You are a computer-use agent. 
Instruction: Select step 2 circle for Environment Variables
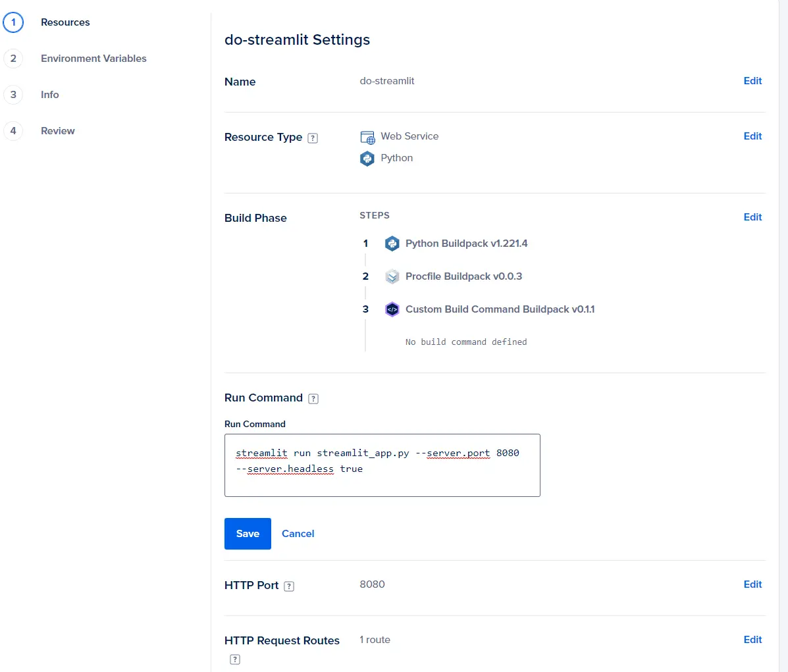13,59
